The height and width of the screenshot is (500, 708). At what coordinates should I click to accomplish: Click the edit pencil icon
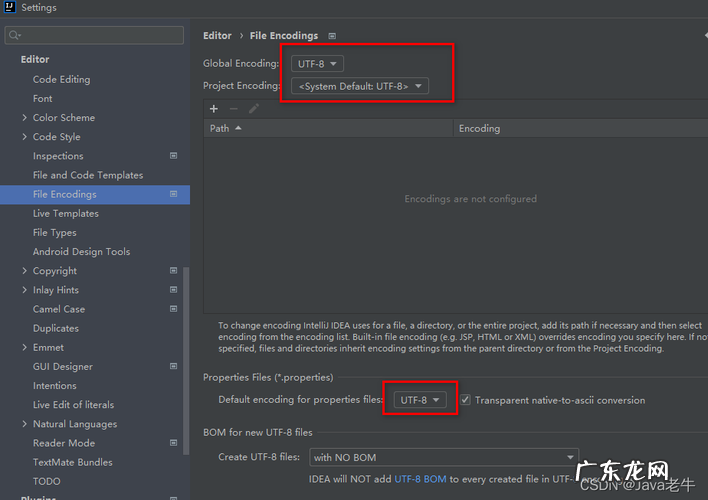(x=253, y=108)
